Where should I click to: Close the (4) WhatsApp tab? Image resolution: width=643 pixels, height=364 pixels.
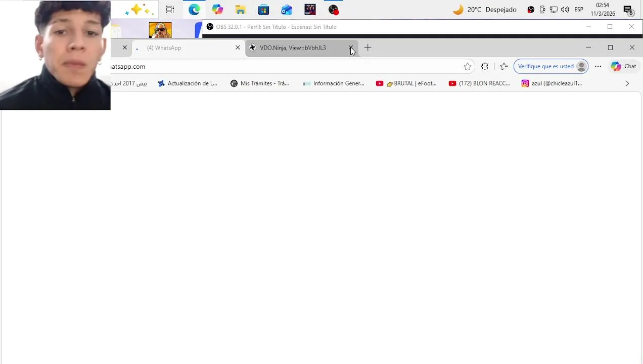pyautogui.click(x=238, y=48)
